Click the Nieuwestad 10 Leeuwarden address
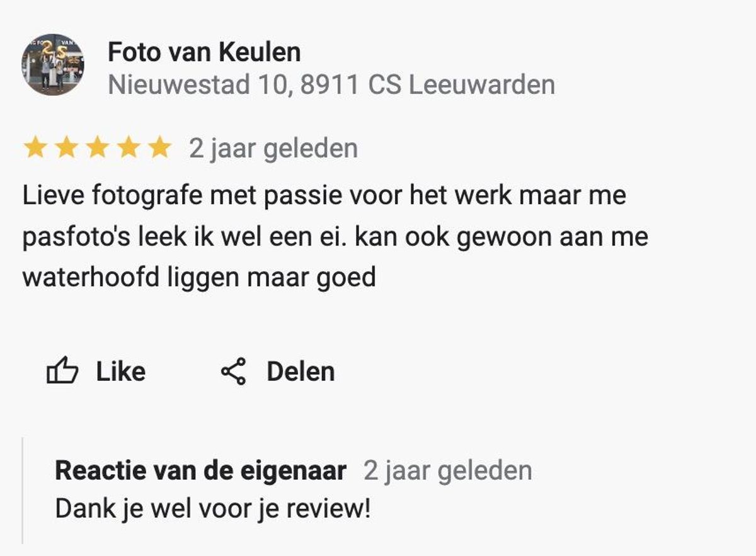 [331, 85]
